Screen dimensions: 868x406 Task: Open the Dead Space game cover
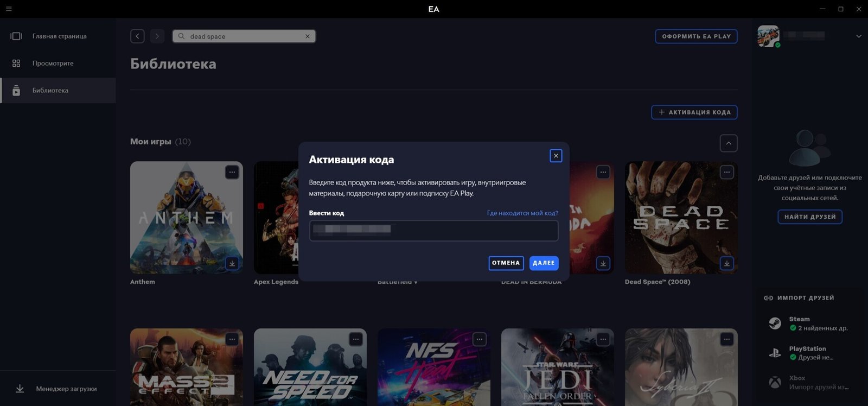pyautogui.click(x=681, y=217)
